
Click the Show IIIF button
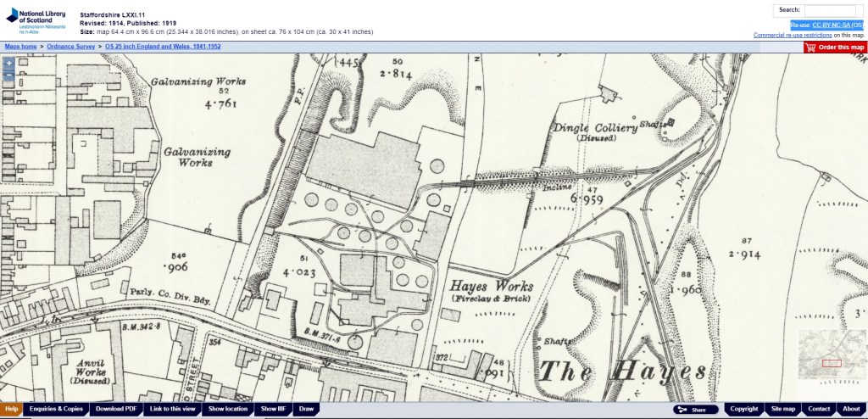click(x=275, y=409)
